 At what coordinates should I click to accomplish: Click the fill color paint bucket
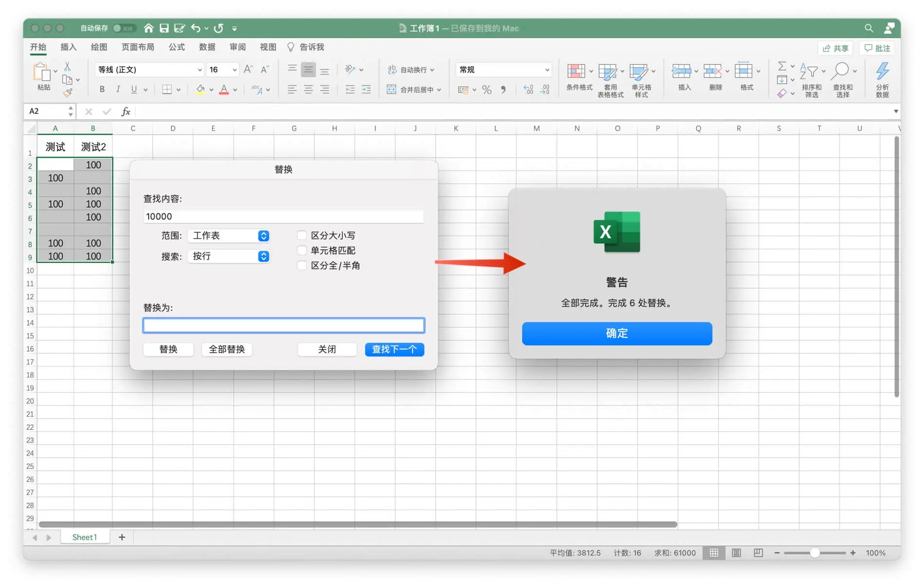point(200,90)
